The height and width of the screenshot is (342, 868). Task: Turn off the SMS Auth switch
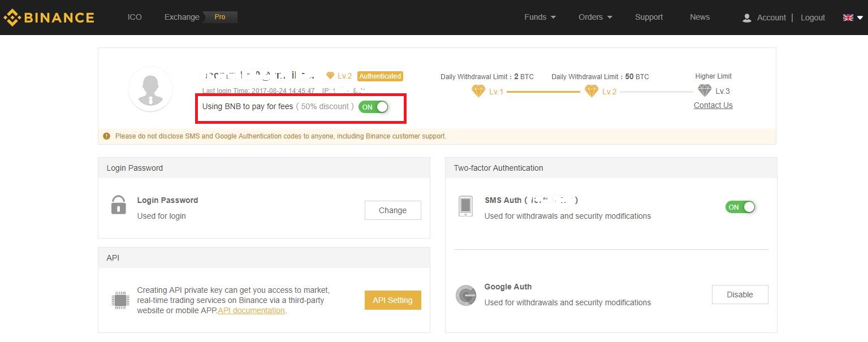(x=740, y=207)
